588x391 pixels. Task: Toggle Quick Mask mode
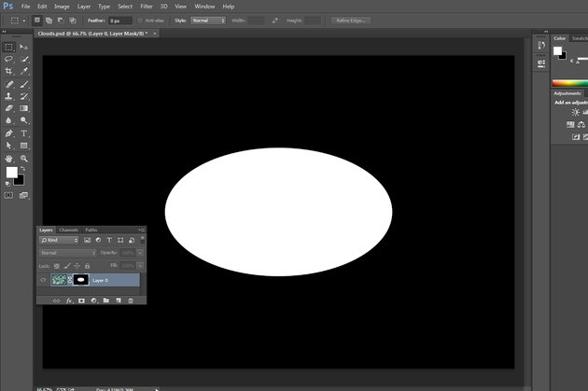[8, 195]
